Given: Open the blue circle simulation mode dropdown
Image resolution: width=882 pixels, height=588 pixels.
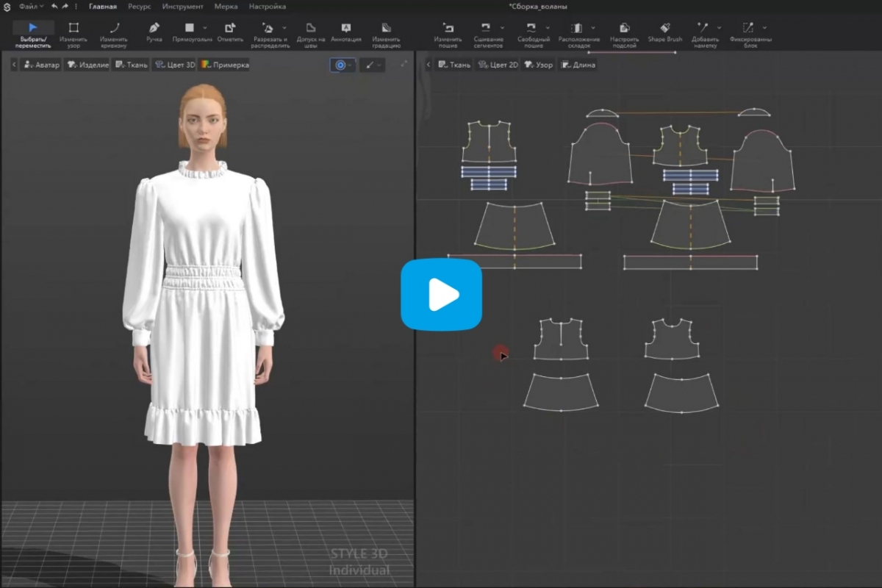Looking at the screenshot, I should click(343, 65).
